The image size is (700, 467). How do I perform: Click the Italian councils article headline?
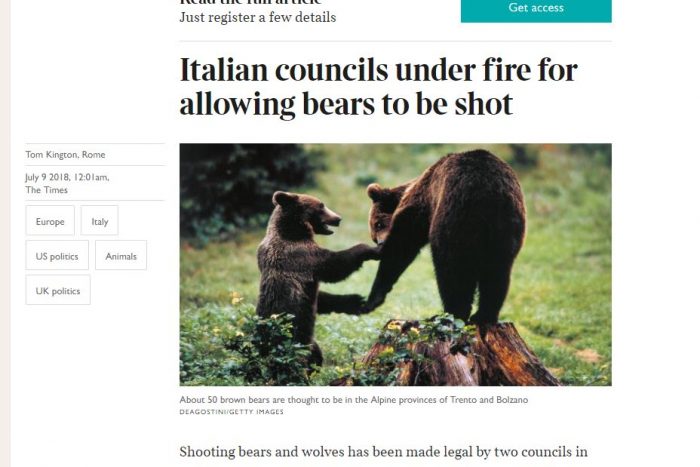tap(379, 87)
